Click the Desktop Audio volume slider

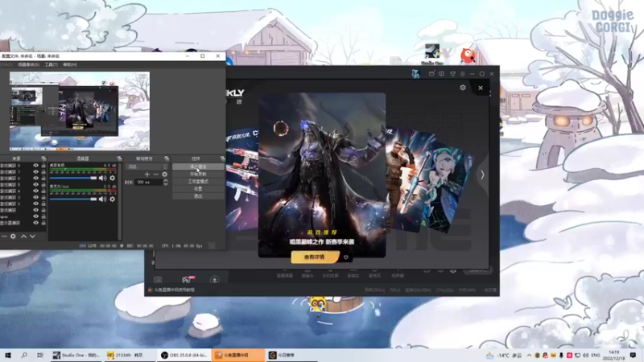[72, 178]
